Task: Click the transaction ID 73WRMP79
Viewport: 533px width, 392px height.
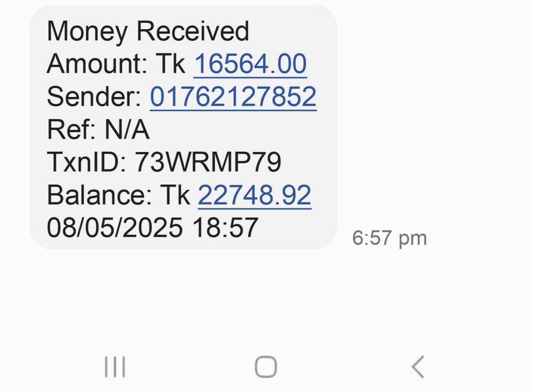Action: [208, 162]
